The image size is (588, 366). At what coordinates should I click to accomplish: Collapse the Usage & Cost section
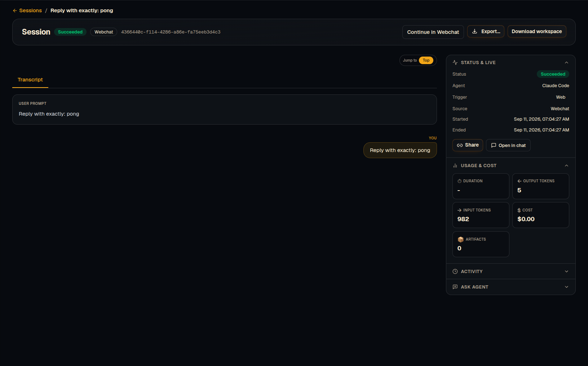click(x=566, y=165)
